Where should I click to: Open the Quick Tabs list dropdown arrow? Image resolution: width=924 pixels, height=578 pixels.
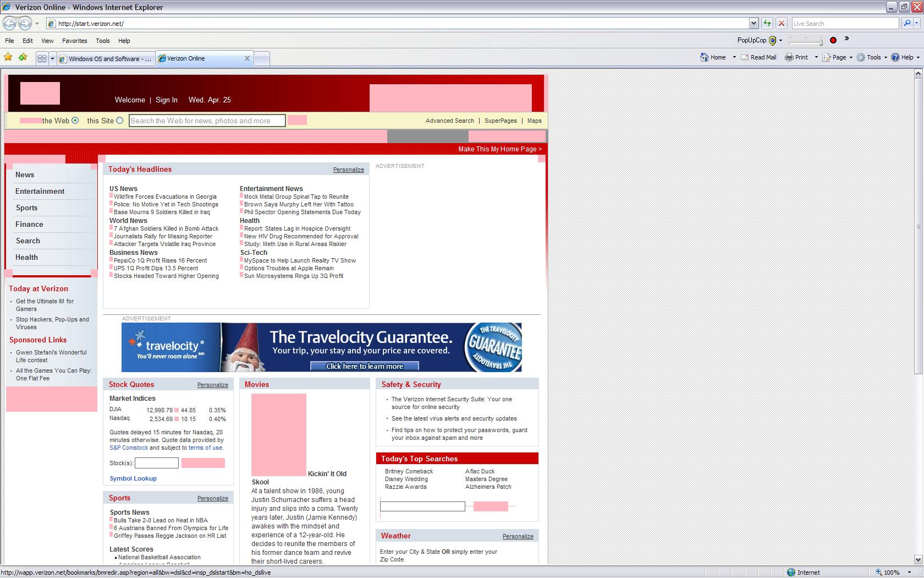53,58
